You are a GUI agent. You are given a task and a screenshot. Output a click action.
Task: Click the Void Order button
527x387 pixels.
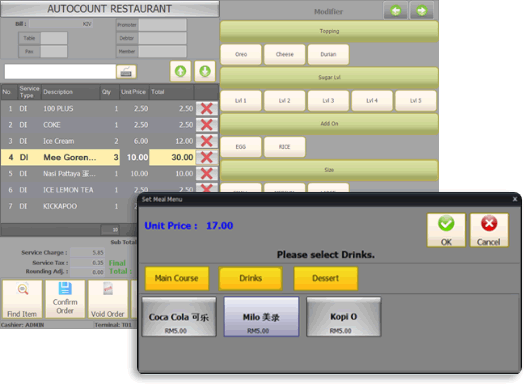[x=108, y=299]
